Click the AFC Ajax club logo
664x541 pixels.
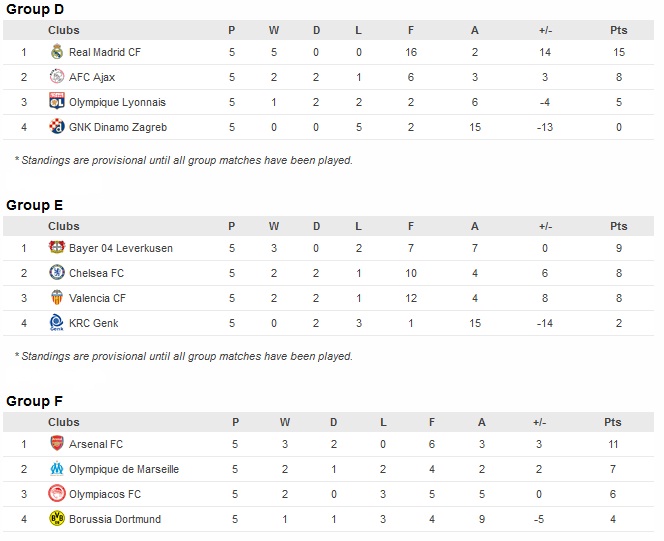point(57,77)
